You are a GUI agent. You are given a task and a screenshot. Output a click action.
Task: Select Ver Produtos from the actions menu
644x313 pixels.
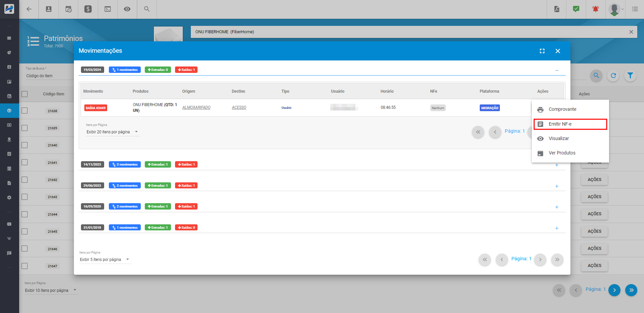[570, 153]
